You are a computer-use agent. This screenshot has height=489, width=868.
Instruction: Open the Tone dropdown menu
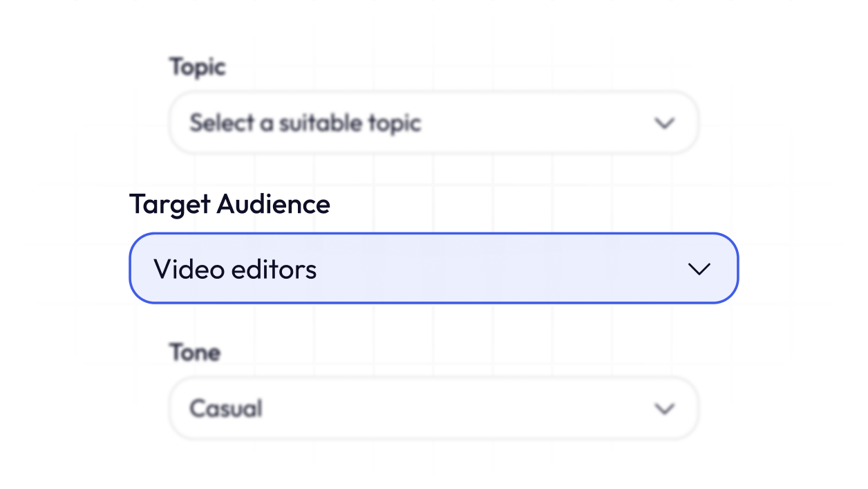pos(433,409)
